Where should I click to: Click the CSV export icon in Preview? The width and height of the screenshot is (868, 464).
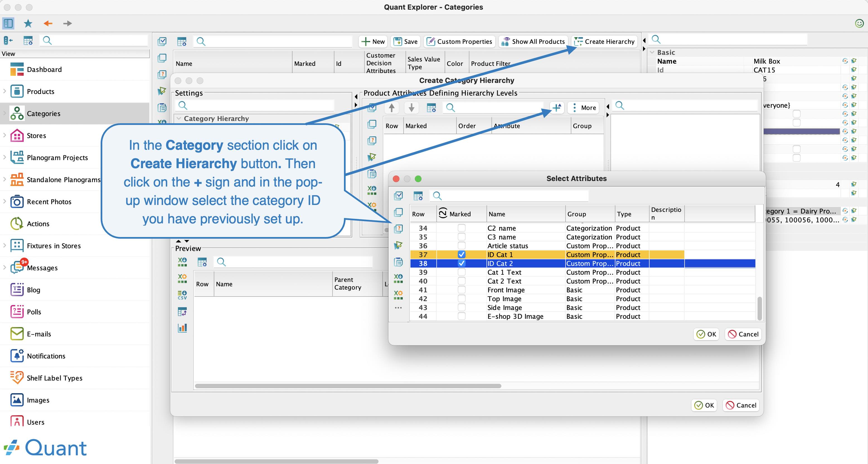(x=182, y=295)
